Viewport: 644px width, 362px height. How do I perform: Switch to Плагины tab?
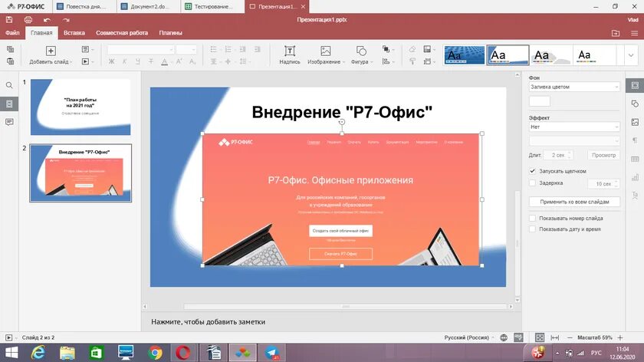point(170,33)
